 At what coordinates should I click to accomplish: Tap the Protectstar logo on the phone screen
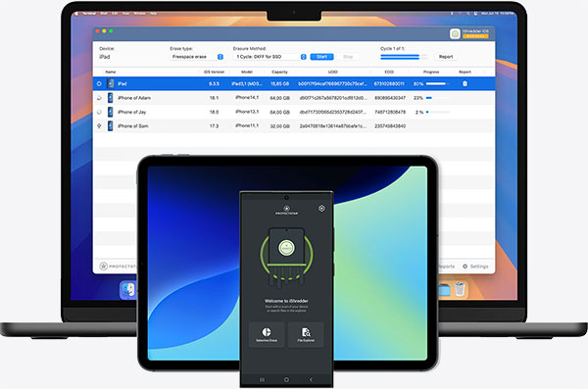point(286,210)
